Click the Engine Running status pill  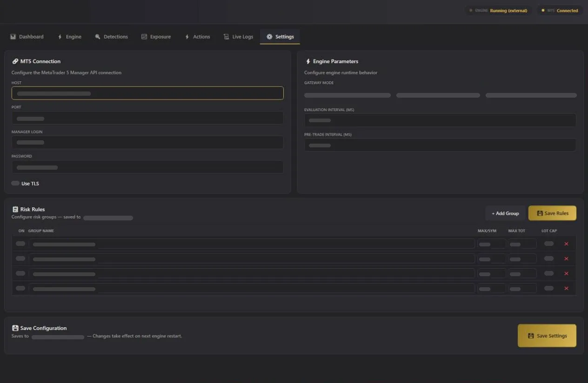click(499, 10)
